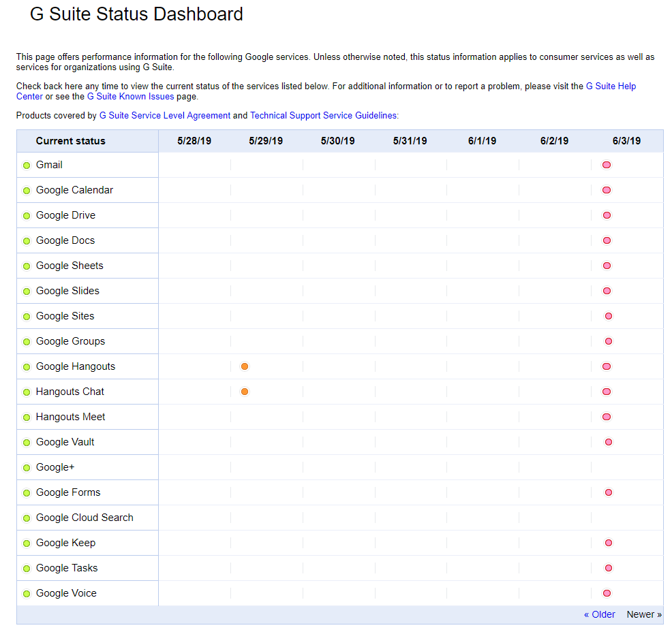Open Google Calendar outage indicator on 6/3/19
This screenshot has height=632, width=672.
[606, 190]
